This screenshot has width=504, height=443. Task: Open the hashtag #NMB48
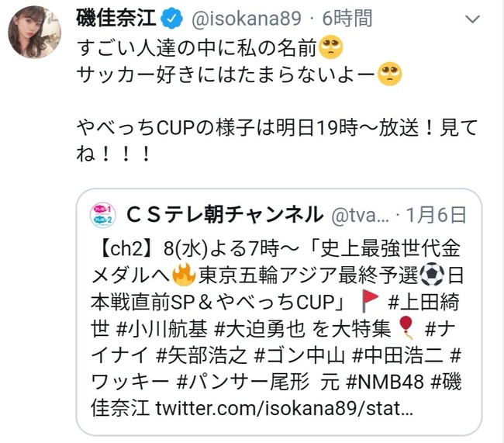pyautogui.click(x=385, y=382)
